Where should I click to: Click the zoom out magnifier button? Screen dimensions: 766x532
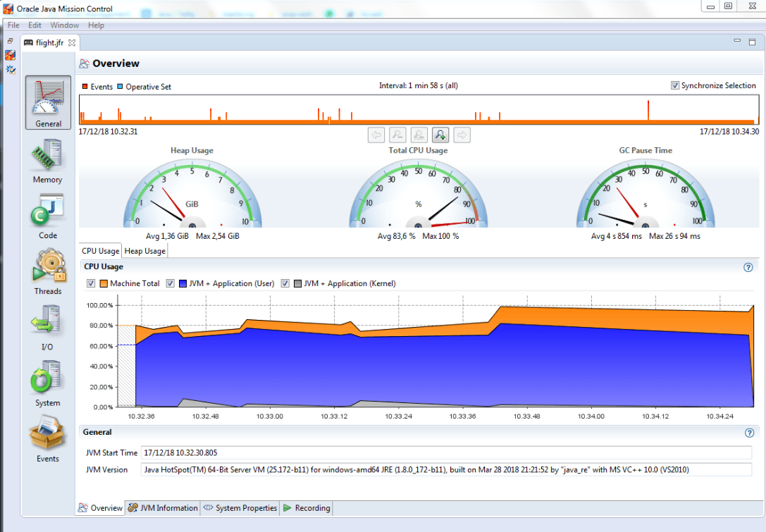tap(397, 135)
